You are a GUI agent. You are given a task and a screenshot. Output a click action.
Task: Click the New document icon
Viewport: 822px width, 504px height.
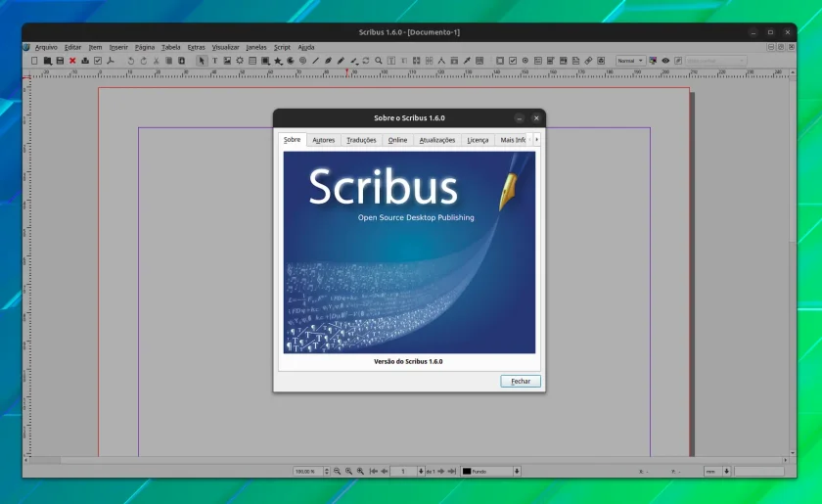tap(34, 61)
